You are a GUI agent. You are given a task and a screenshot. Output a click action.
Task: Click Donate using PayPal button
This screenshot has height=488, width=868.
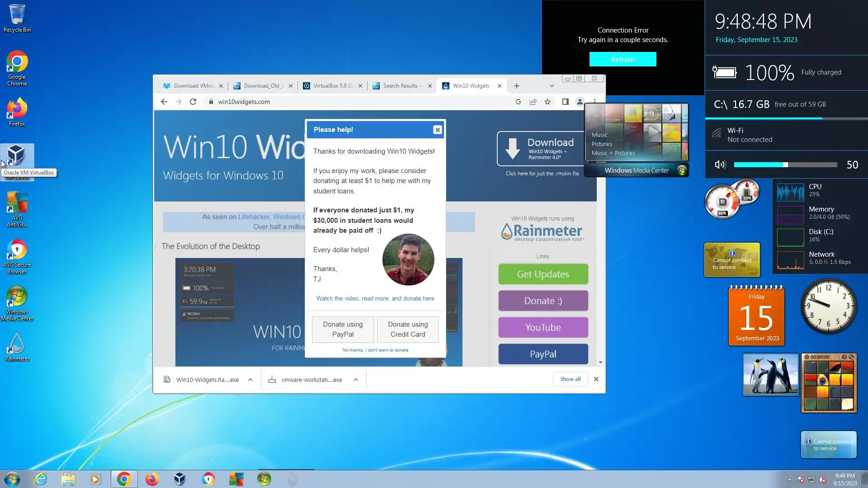click(343, 329)
